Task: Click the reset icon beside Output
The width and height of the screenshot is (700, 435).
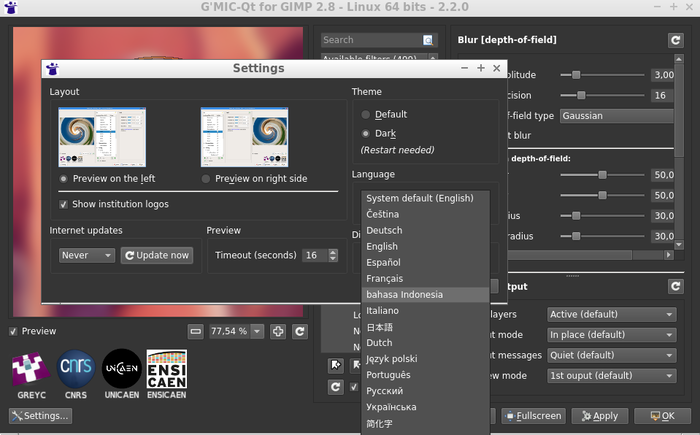Action: pos(675,286)
